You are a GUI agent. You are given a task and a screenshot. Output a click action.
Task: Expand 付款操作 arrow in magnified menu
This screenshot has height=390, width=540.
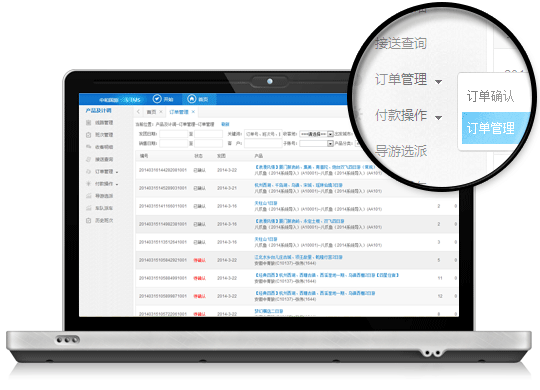coord(438,118)
